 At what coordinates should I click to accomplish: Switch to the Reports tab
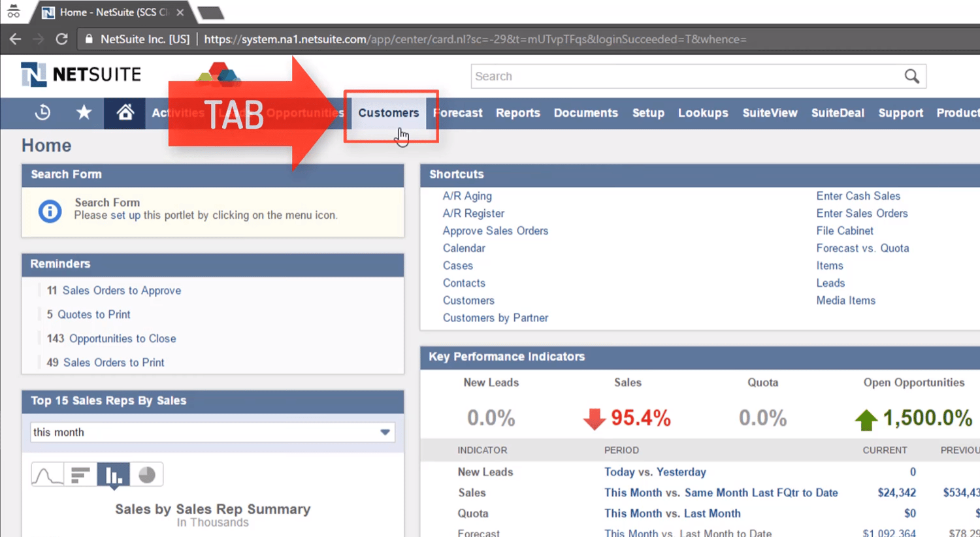point(517,112)
